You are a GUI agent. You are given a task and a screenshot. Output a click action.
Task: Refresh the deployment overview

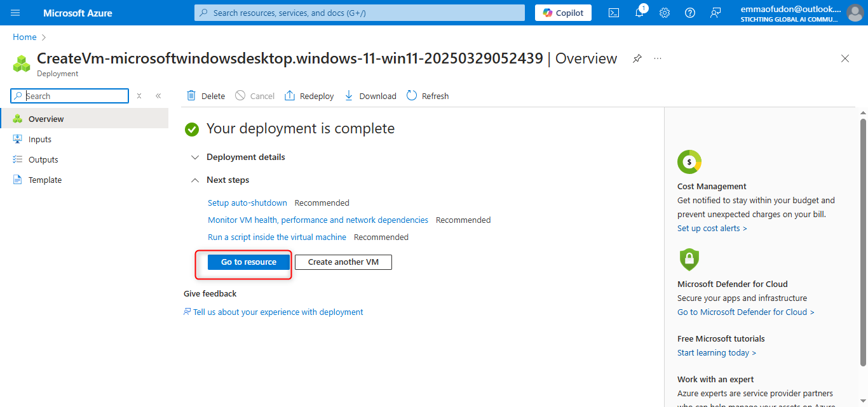pos(427,96)
